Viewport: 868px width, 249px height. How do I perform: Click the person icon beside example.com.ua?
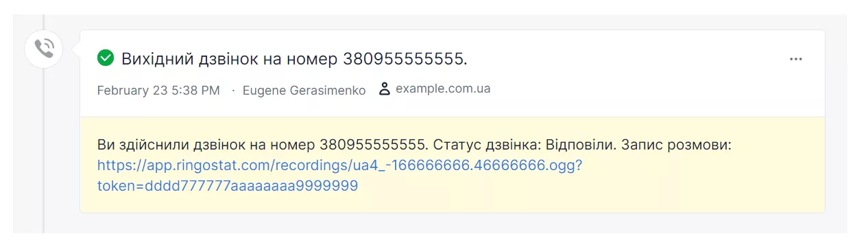pyautogui.click(x=385, y=89)
